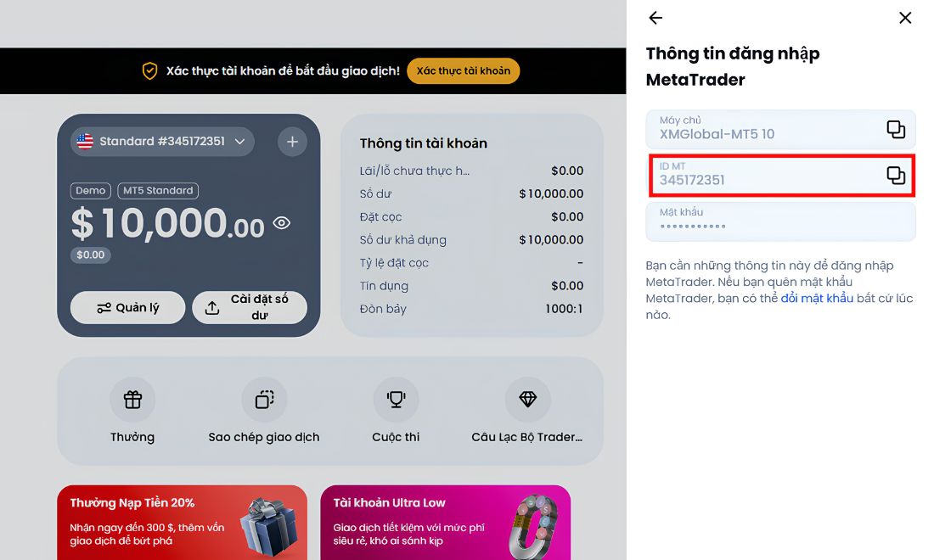Click the Quản lý button
Image resolution: width=934 pixels, height=560 pixels.
tap(127, 308)
